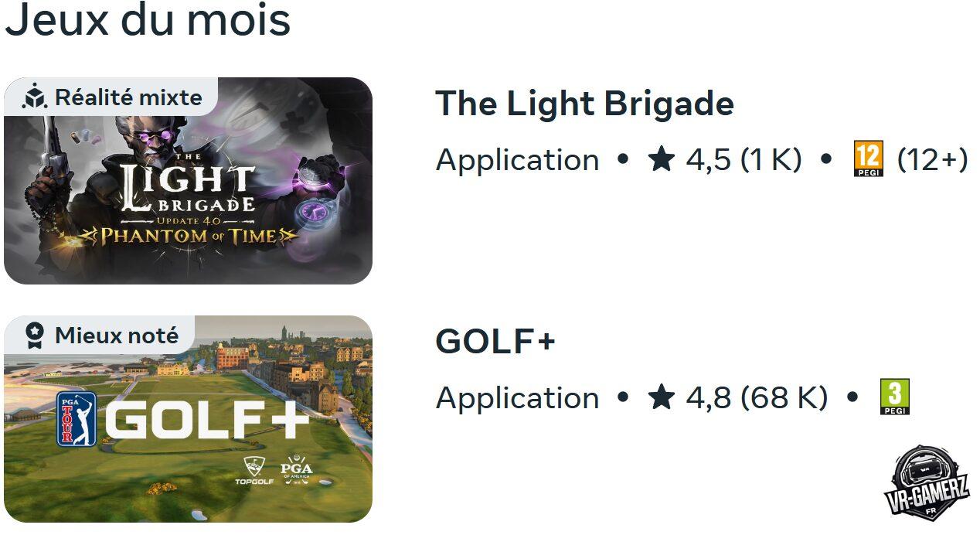Click the Réalité mixte cube icon

[x=35, y=97]
